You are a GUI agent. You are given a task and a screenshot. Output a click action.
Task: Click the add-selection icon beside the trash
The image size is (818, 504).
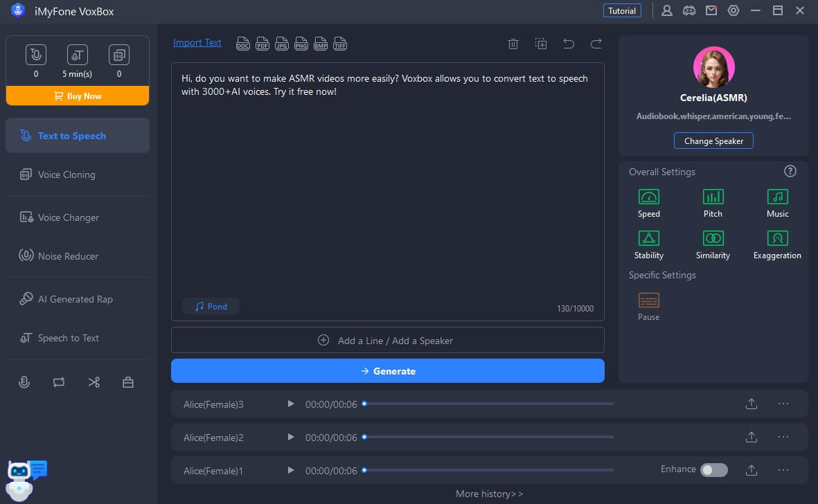tap(541, 44)
